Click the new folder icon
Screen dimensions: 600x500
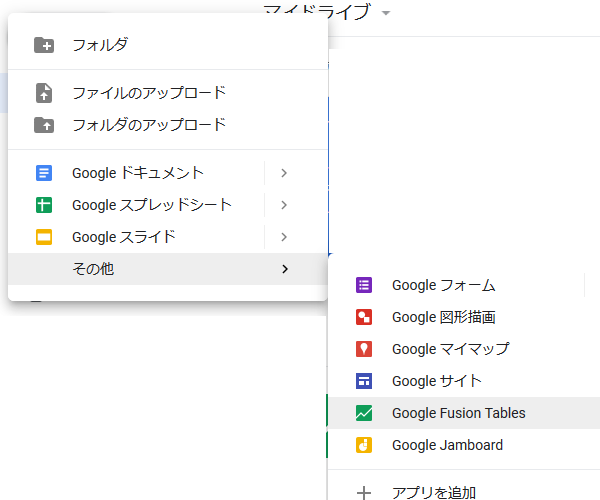click(x=44, y=45)
